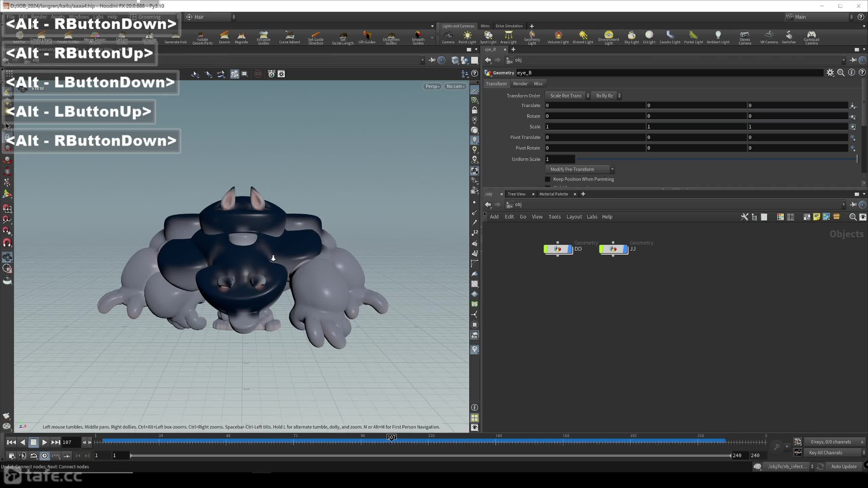Adjust the Uniform Scale slider
This screenshot has height=488, width=868.
(717, 159)
